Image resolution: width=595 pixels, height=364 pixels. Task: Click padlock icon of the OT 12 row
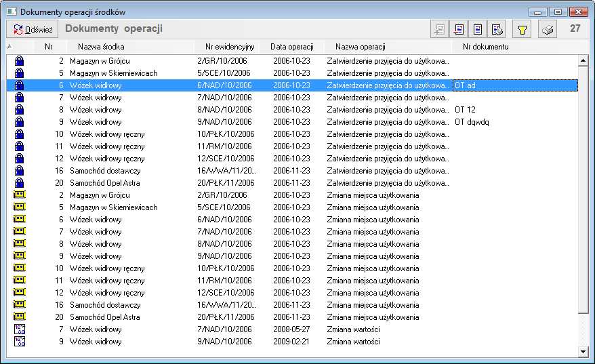(19, 110)
